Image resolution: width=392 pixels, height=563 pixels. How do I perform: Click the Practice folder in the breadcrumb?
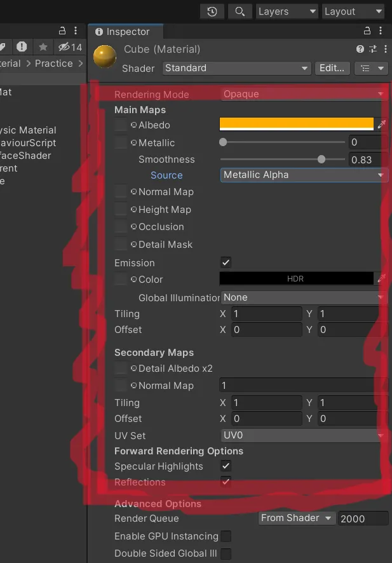54,64
